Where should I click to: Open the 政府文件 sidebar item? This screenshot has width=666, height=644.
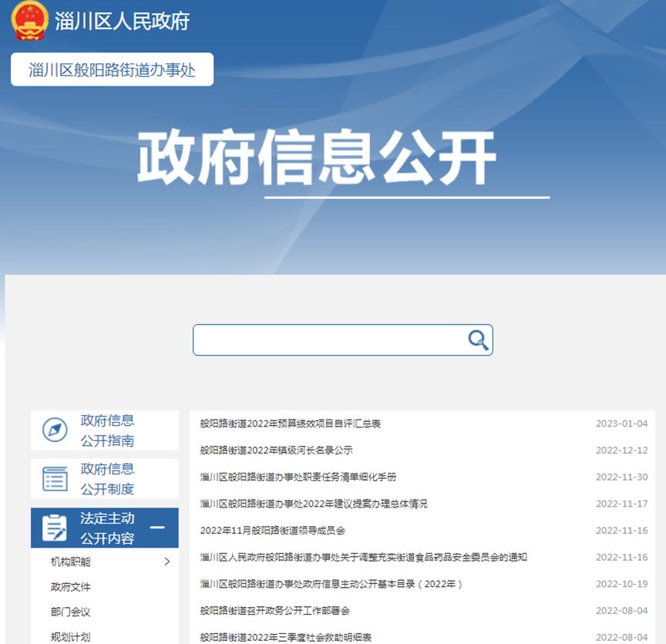[x=71, y=587]
